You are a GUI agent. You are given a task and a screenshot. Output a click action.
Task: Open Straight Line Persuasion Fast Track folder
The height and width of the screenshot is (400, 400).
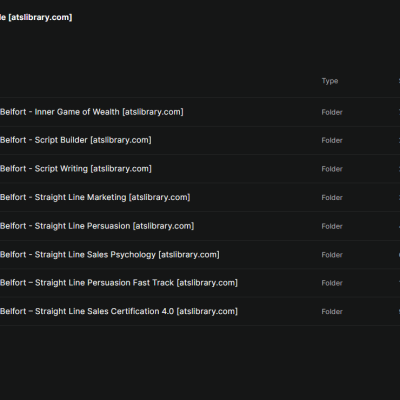pos(119,283)
